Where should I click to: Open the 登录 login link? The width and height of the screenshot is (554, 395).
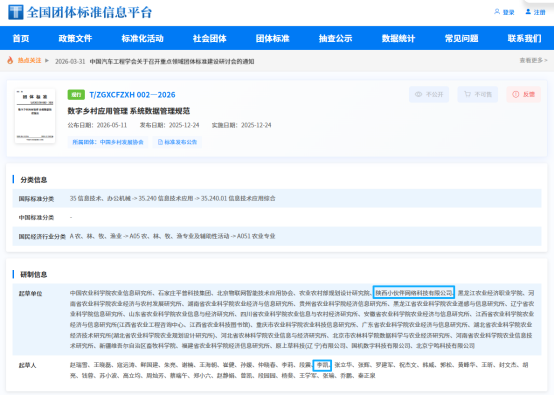504,12
